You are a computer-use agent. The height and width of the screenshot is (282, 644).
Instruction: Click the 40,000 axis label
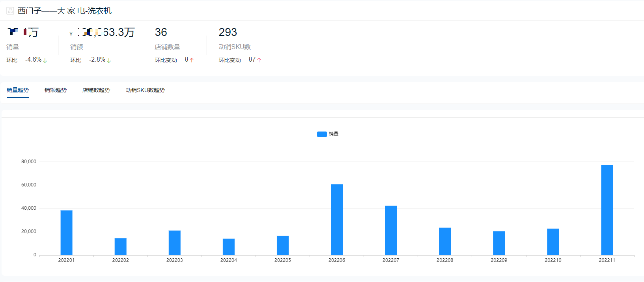pyautogui.click(x=29, y=208)
